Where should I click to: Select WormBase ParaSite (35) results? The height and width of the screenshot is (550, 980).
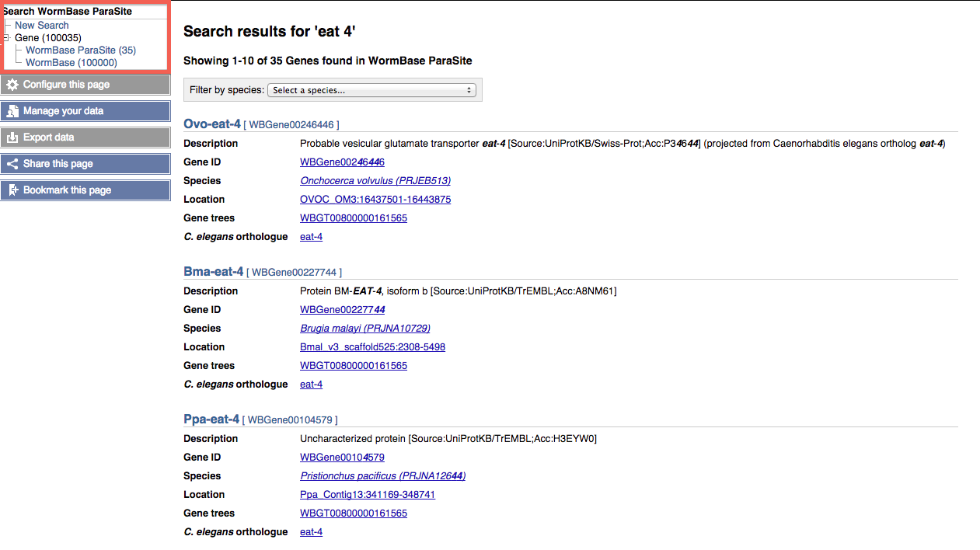(81, 50)
